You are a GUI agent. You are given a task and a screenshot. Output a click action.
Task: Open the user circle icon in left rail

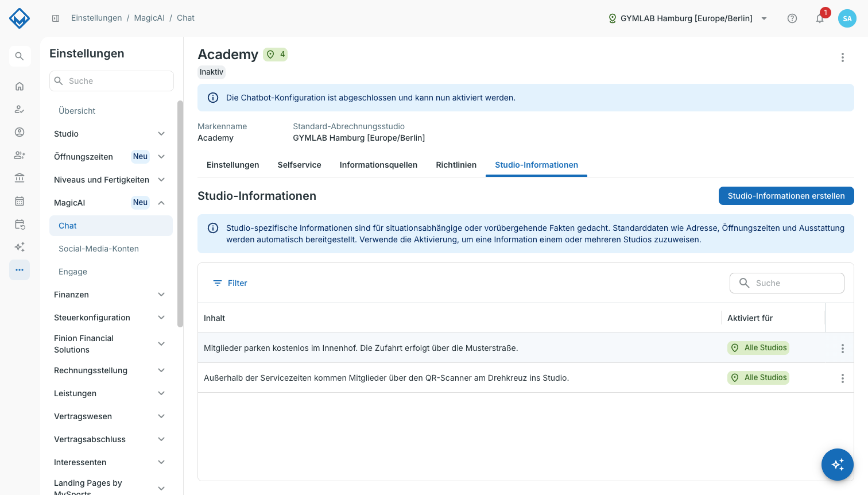pyautogui.click(x=20, y=132)
